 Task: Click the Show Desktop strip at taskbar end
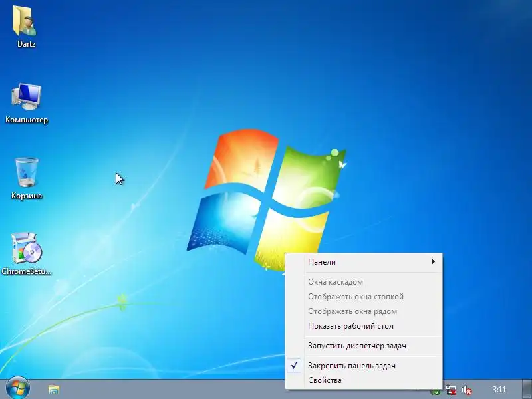click(x=526, y=390)
